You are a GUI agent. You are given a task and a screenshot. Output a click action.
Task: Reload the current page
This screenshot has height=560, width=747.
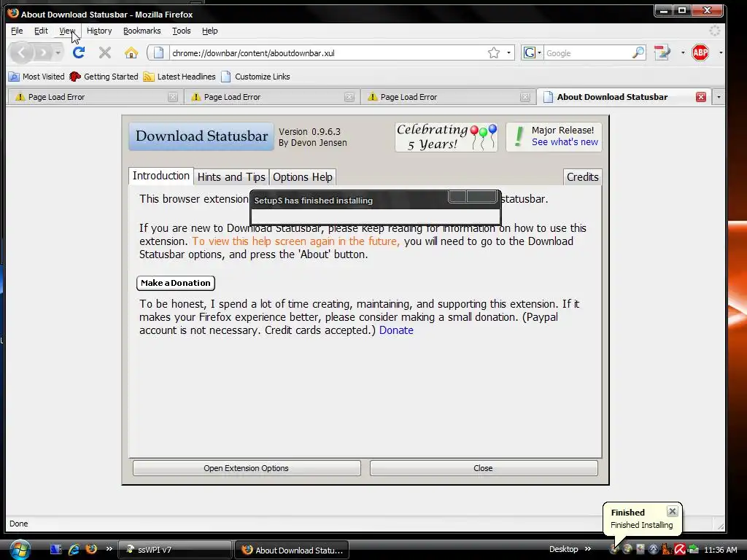tap(79, 52)
